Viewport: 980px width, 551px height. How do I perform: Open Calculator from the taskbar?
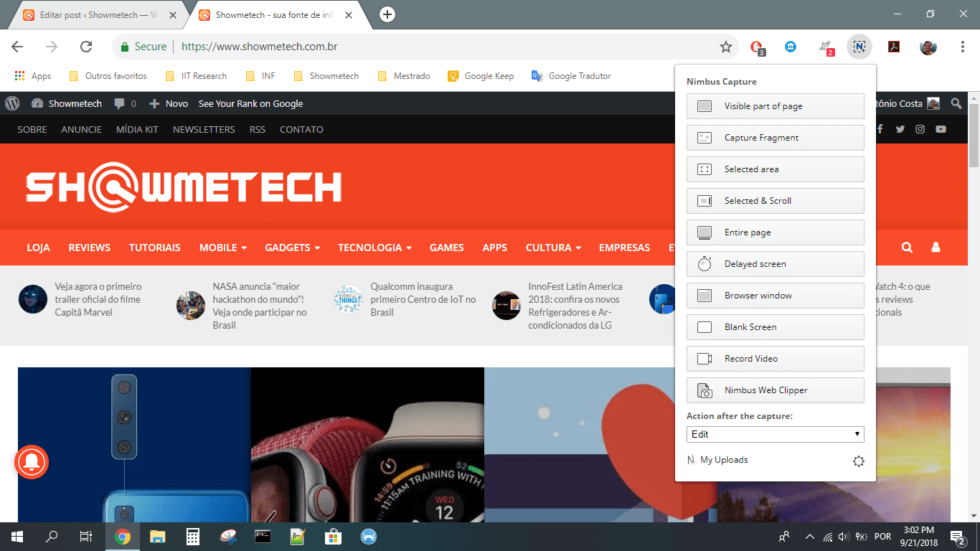[x=192, y=536]
